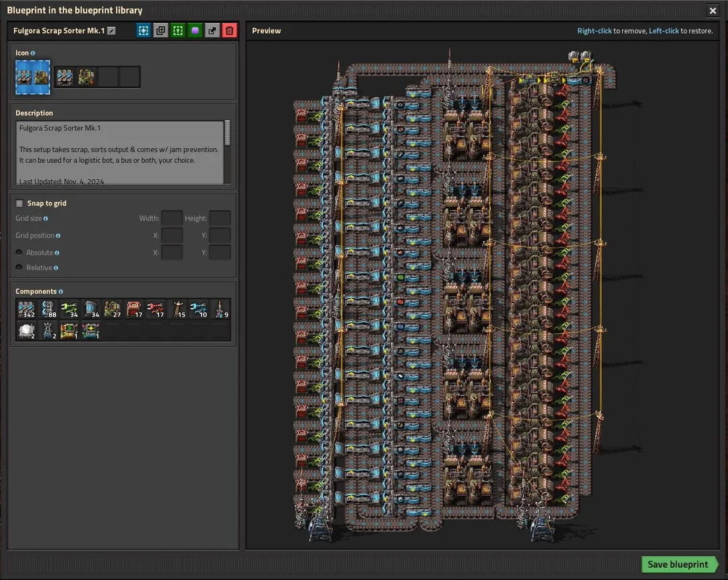The width and height of the screenshot is (728, 580).
Task: Select the electric pole component showing 15
Action: [177, 309]
